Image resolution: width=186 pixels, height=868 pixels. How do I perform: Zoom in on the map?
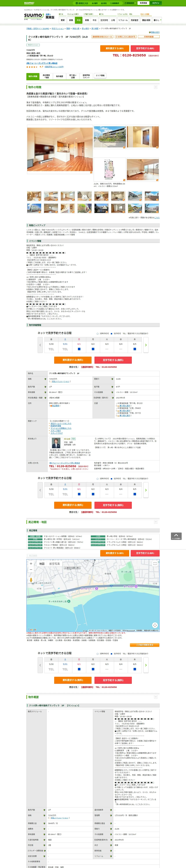point(31,564)
